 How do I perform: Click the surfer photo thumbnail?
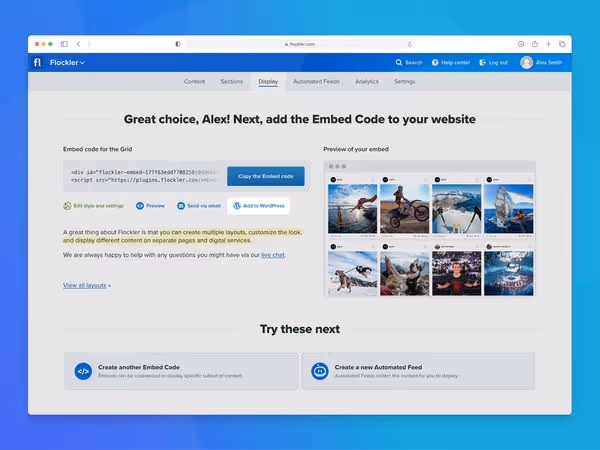(352, 209)
